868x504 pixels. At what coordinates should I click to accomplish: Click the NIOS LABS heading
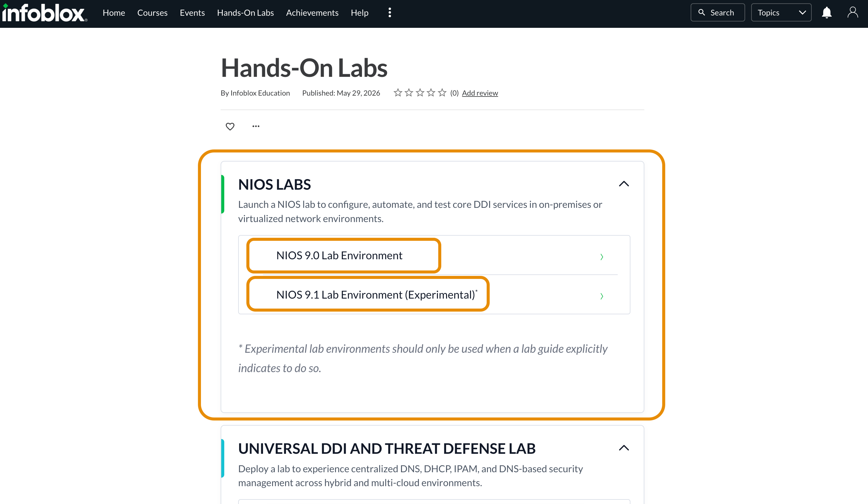pyautogui.click(x=275, y=185)
